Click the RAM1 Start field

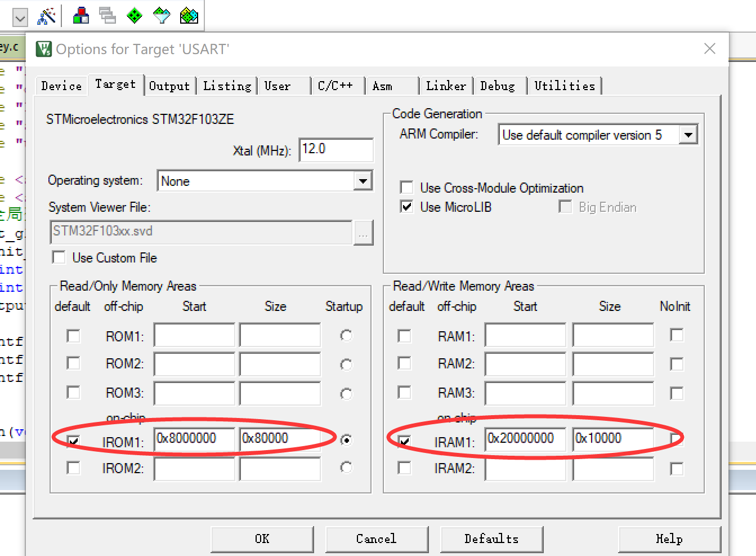click(x=525, y=335)
